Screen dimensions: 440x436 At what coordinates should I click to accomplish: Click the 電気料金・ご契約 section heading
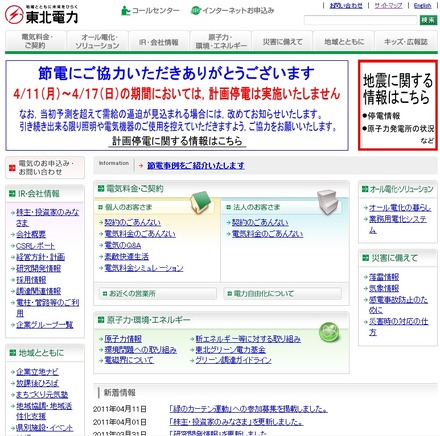tap(134, 189)
